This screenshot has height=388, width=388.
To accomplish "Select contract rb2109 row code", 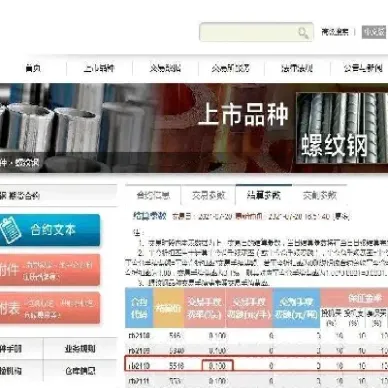I will click(x=139, y=351).
